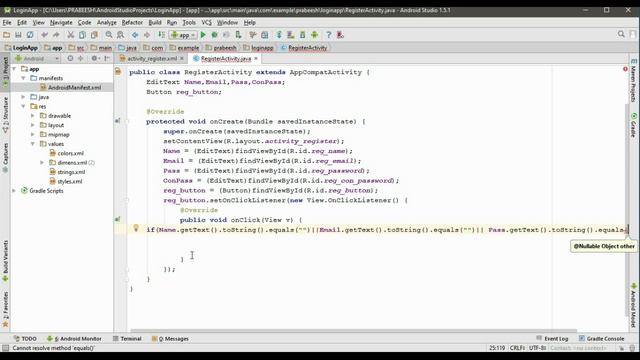Open the Gradle Console
The image size is (640, 360).
pos(601,338)
